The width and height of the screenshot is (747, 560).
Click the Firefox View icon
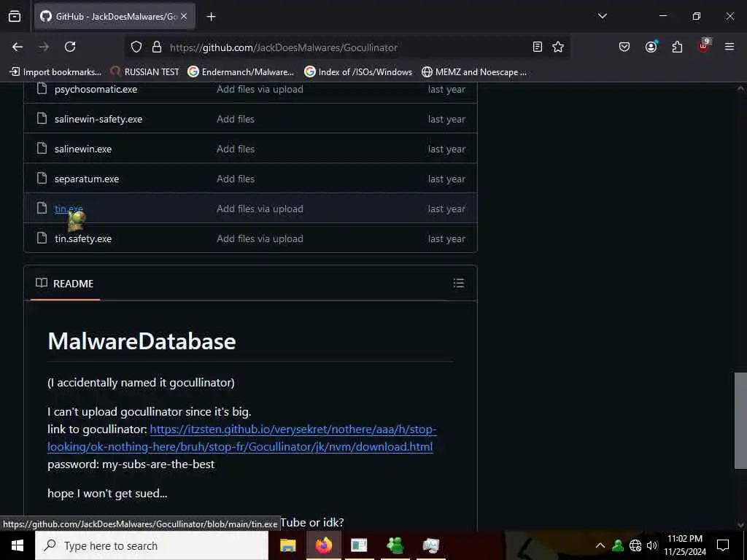tap(15, 17)
